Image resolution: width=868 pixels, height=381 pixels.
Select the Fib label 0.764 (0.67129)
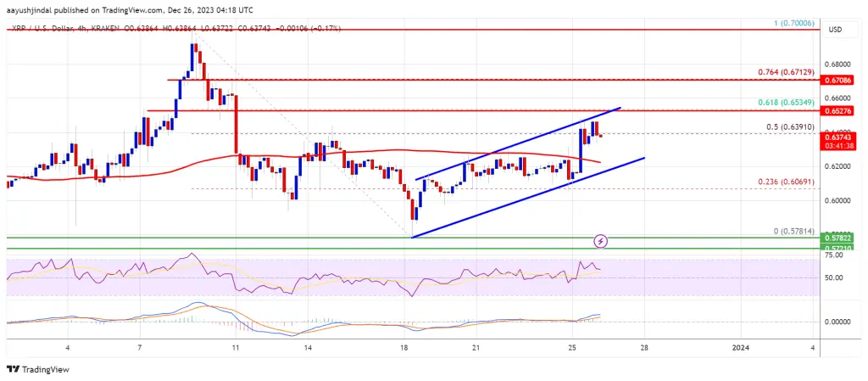(784, 72)
